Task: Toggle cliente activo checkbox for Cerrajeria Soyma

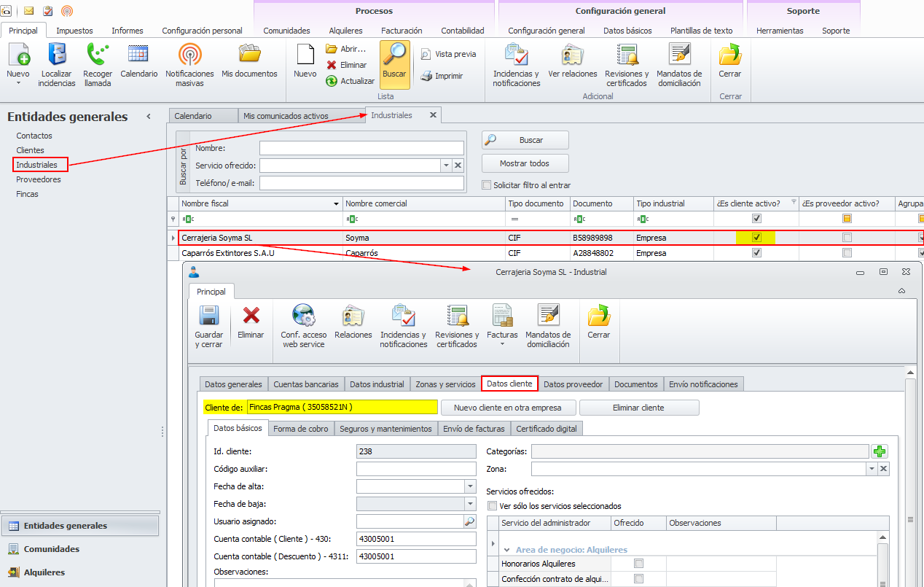Action: [x=756, y=238]
